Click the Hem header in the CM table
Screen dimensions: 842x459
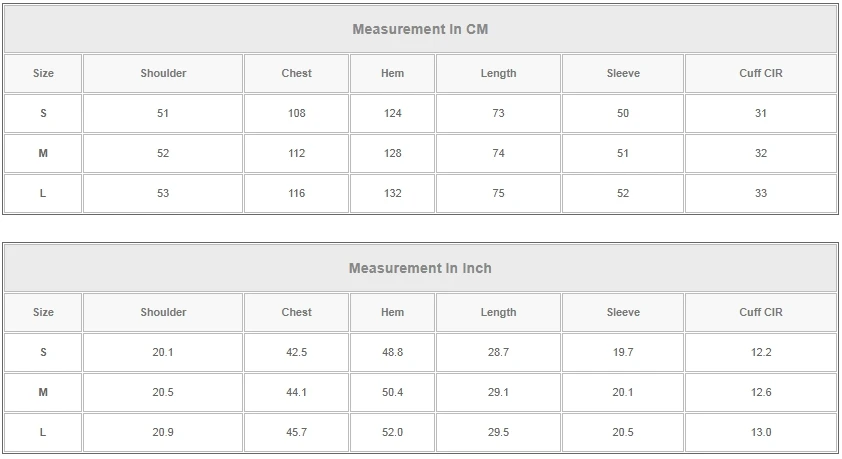coord(392,73)
